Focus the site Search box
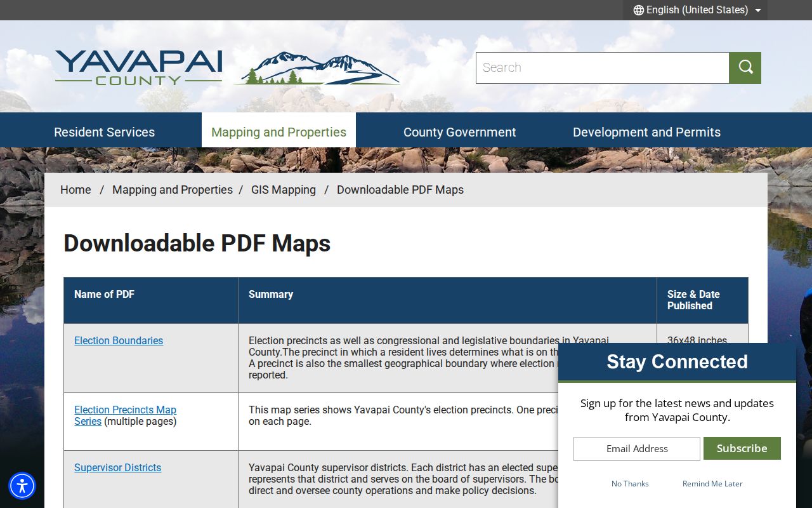Viewport: 812px width, 508px height. (x=602, y=68)
